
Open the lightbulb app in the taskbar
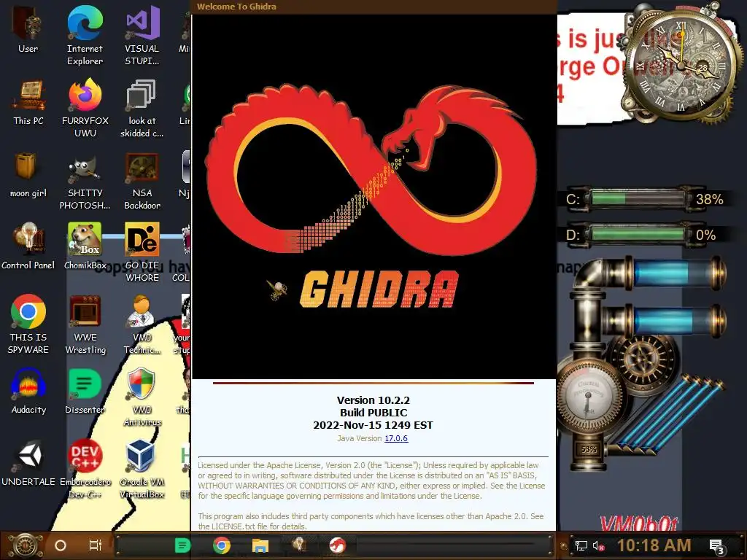click(x=299, y=545)
